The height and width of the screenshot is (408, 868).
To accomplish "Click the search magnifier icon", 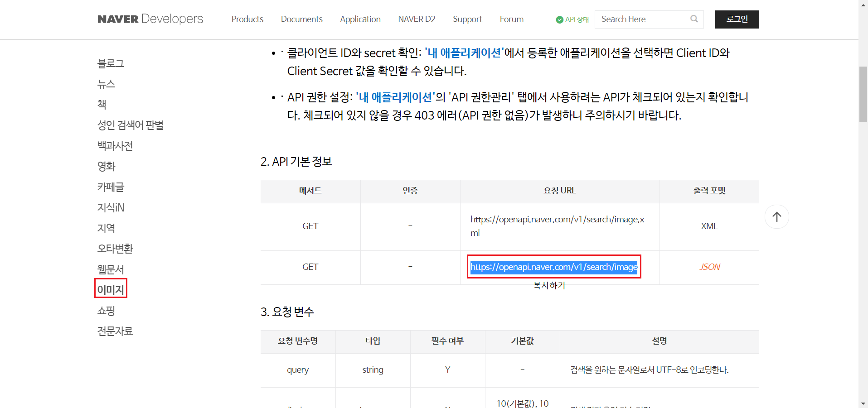I will [x=694, y=19].
